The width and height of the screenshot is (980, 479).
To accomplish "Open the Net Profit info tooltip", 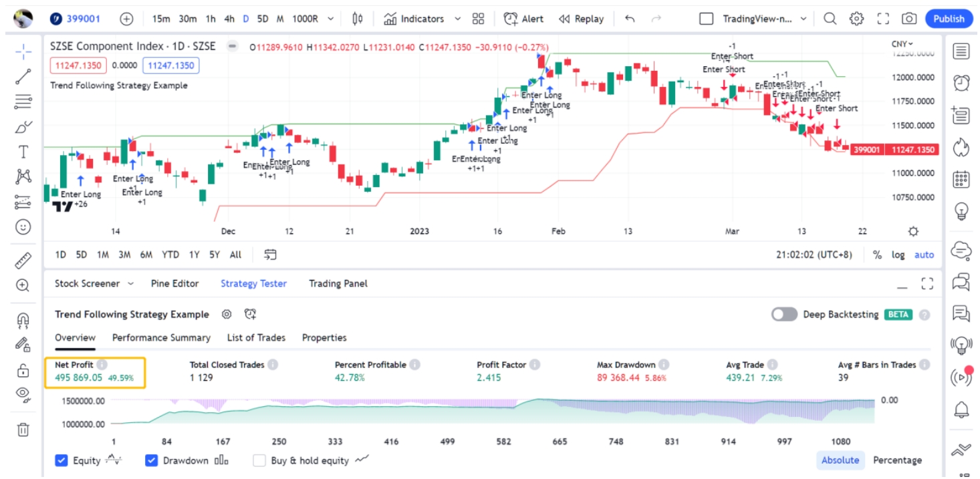I will pyautogui.click(x=102, y=365).
